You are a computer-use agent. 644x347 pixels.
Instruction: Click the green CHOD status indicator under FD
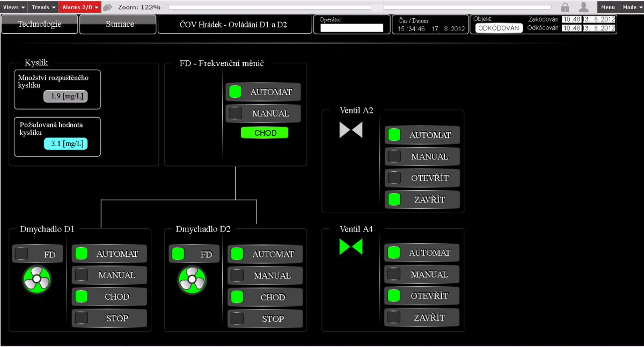[265, 133]
